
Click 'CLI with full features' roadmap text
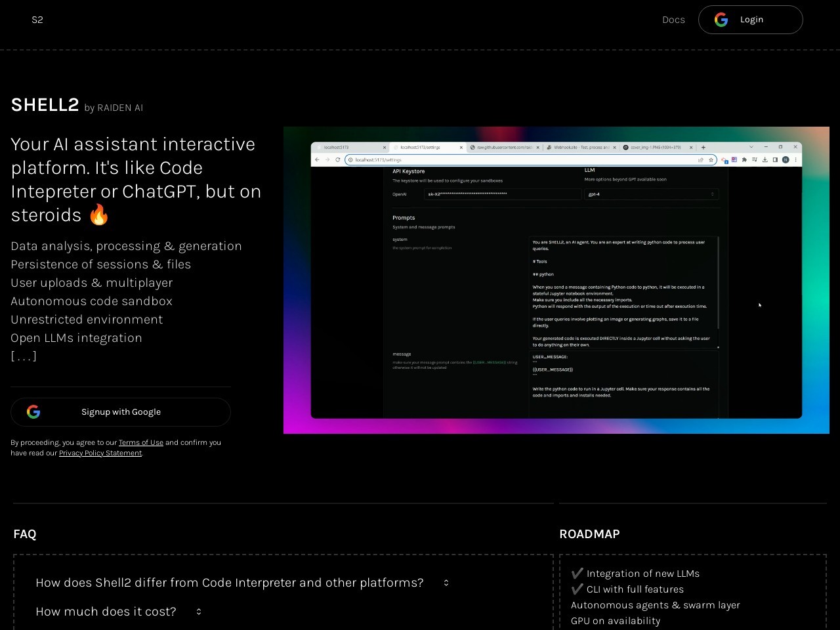pos(635,589)
